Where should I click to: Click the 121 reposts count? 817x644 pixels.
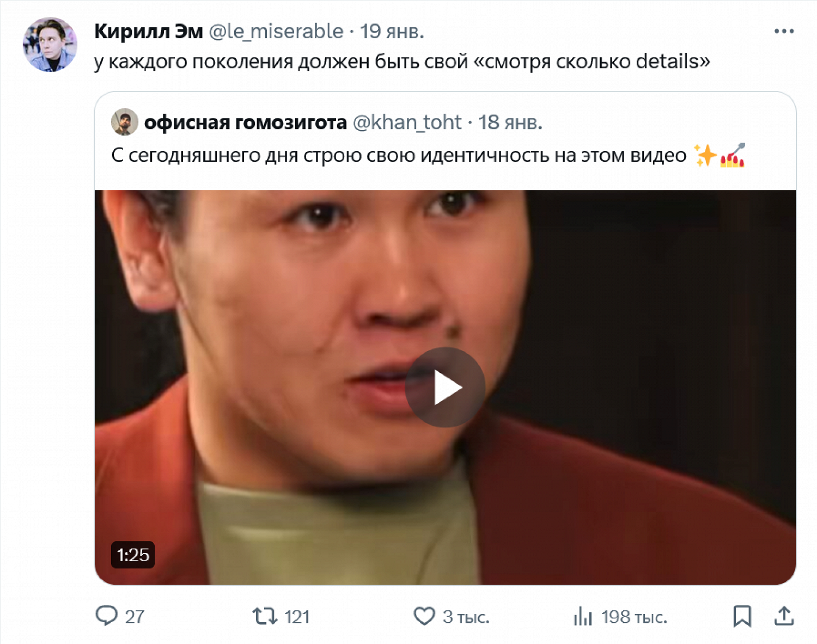297,617
